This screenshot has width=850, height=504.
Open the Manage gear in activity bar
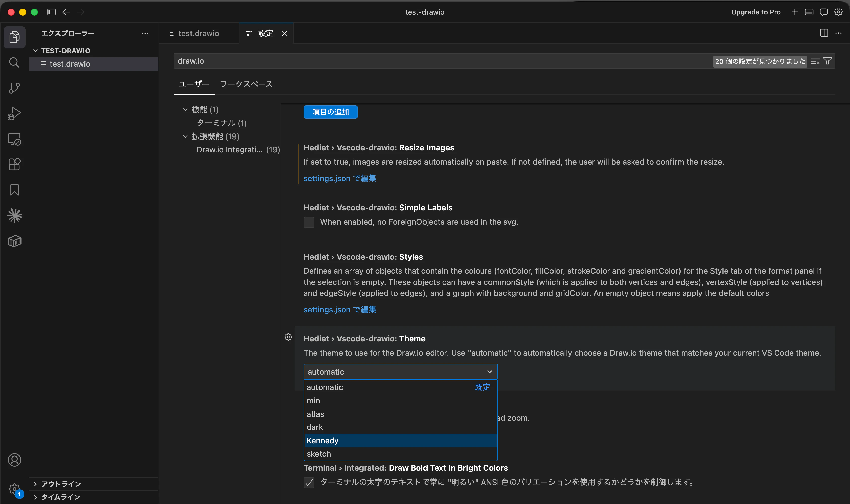(14, 489)
